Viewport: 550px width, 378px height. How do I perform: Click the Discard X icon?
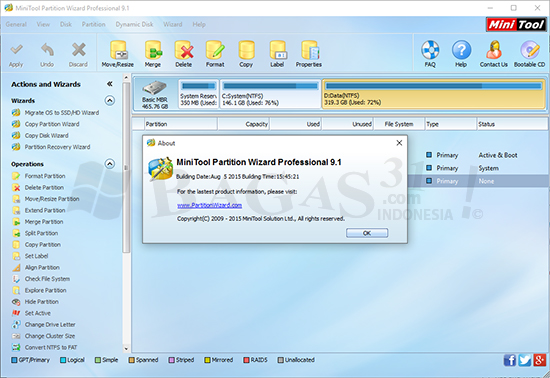(78, 50)
